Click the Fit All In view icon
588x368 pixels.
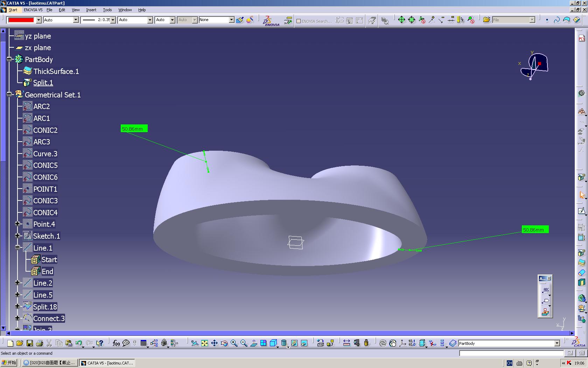pos(204,343)
